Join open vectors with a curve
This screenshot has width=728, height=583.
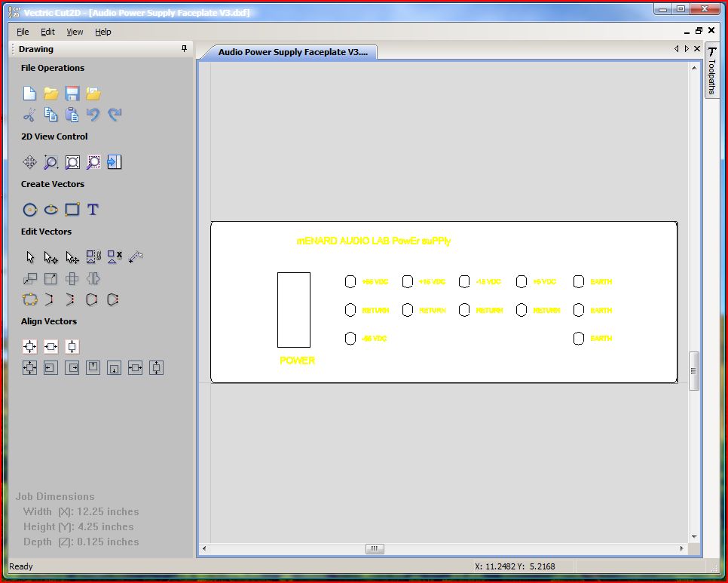pyautogui.click(x=71, y=299)
